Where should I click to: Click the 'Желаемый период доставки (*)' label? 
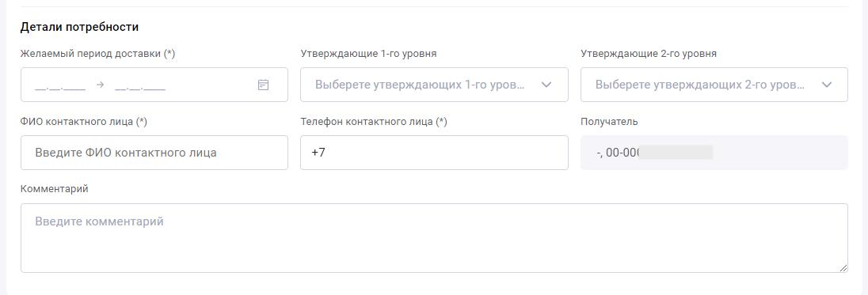[x=98, y=54]
